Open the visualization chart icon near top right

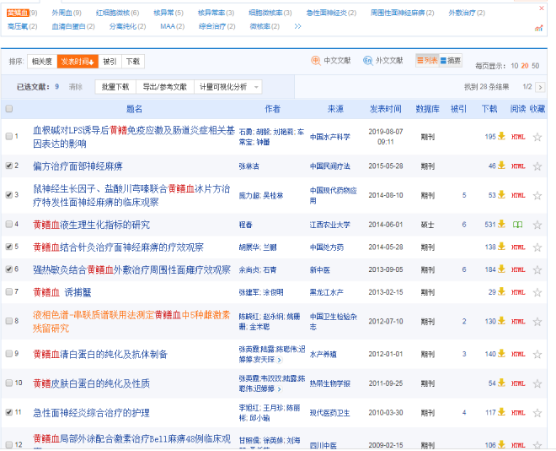coord(539,28)
